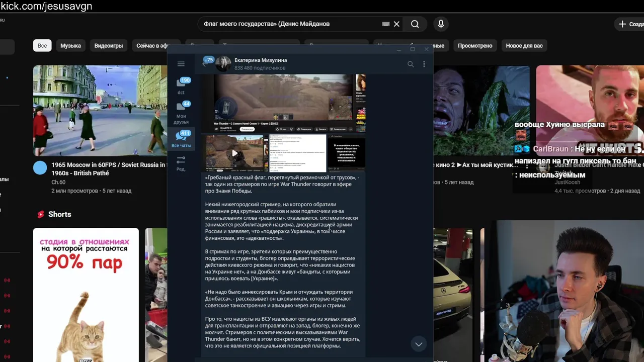Screen dimensions: 644x362
Task: Select the Видеоигры filter chip
Action: pyautogui.click(x=109, y=46)
